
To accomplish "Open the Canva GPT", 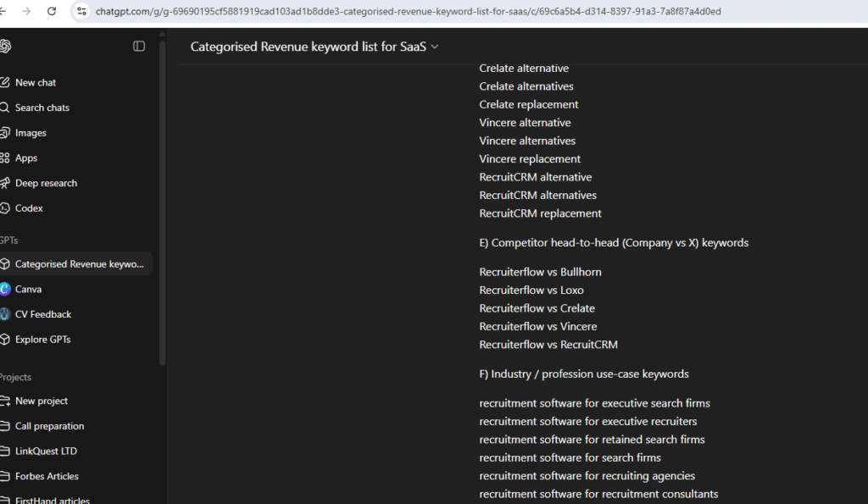I will point(26,289).
